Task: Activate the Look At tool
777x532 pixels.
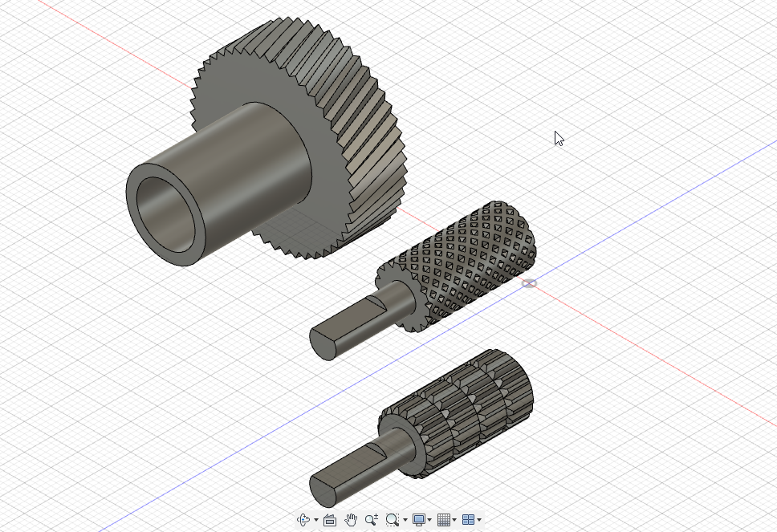Action: [330, 520]
